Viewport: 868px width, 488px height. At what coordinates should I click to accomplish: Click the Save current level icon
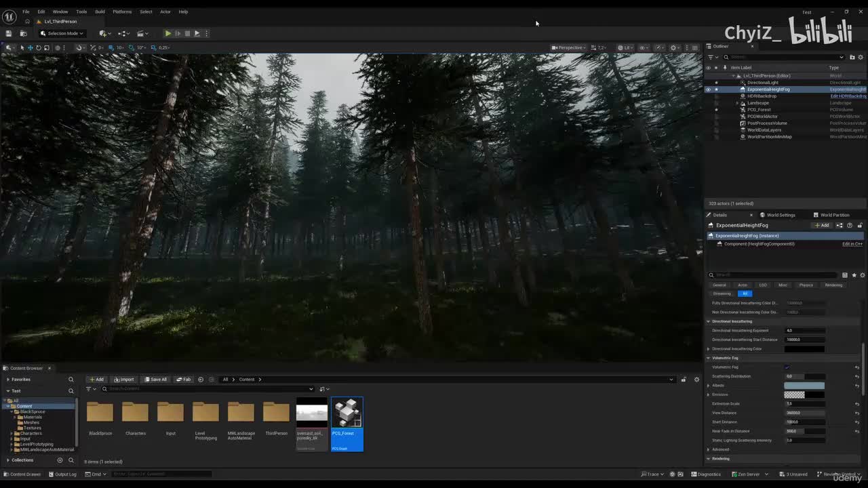click(8, 33)
